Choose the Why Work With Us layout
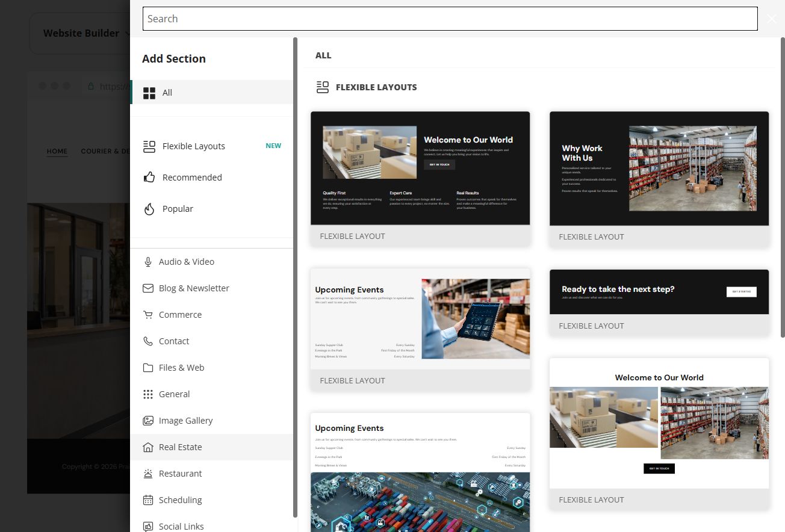 tap(659, 179)
